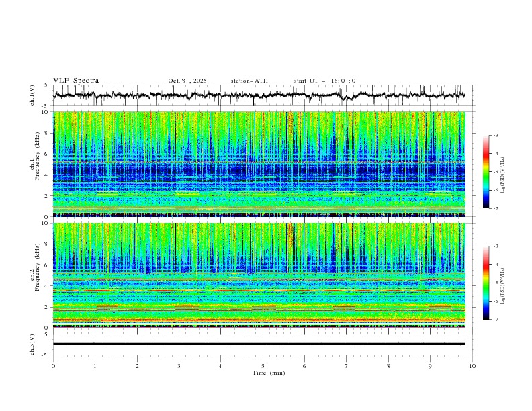Click tick label "5" on the Time axis
The height and width of the screenshot is (411, 532).
(x=263, y=366)
